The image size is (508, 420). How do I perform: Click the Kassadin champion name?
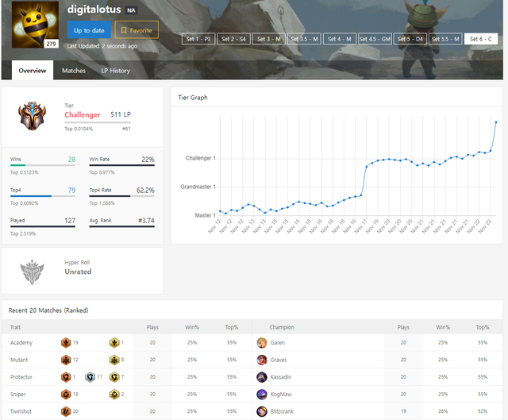pyautogui.click(x=281, y=377)
